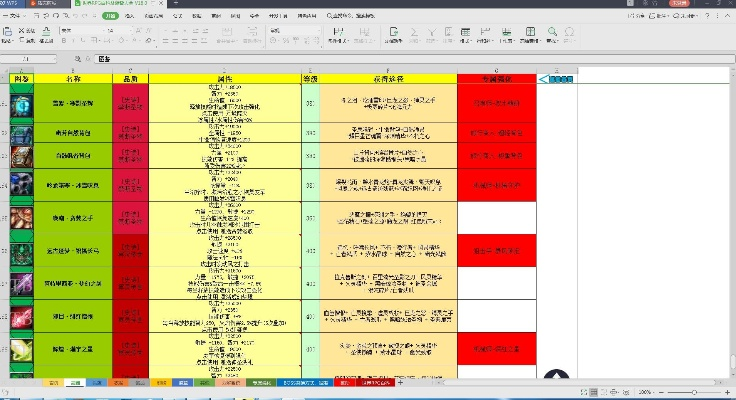The height and width of the screenshot is (400, 736).
Task: Click the Find magnifier icon
Action: (552, 32)
